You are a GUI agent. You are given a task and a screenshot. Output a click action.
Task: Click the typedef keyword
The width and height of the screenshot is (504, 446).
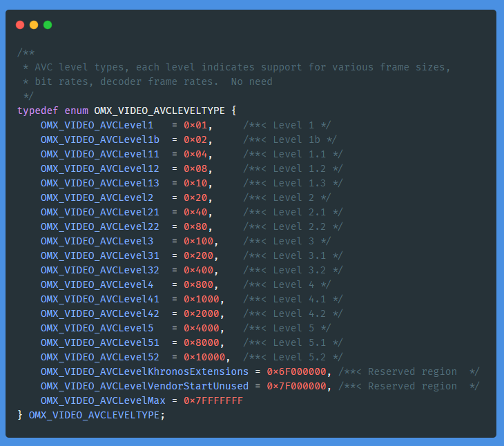pyautogui.click(x=37, y=110)
